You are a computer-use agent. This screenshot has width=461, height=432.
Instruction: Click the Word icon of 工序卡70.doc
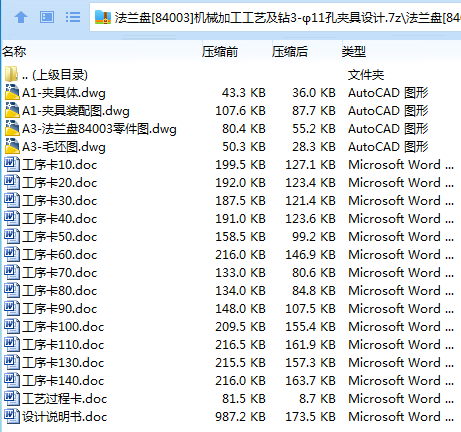pyautogui.click(x=12, y=272)
